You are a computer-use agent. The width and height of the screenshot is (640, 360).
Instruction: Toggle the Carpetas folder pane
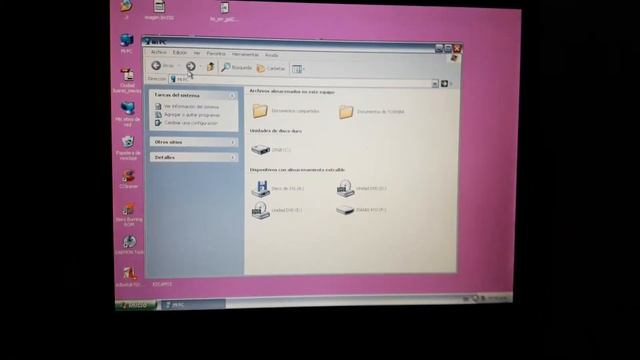(271, 69)
